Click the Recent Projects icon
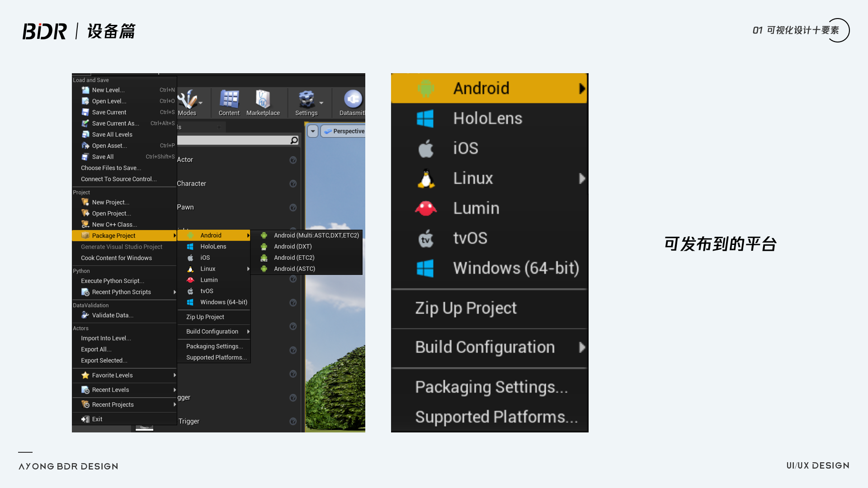 click(85, 404)
